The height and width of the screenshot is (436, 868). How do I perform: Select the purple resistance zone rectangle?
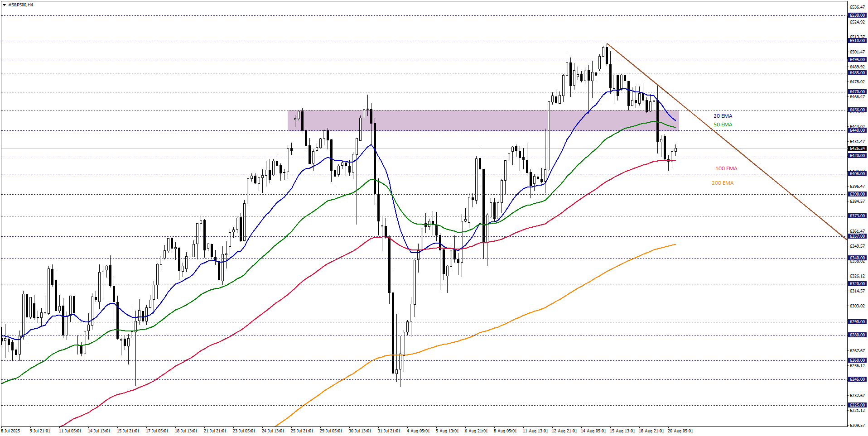point(483,120)
